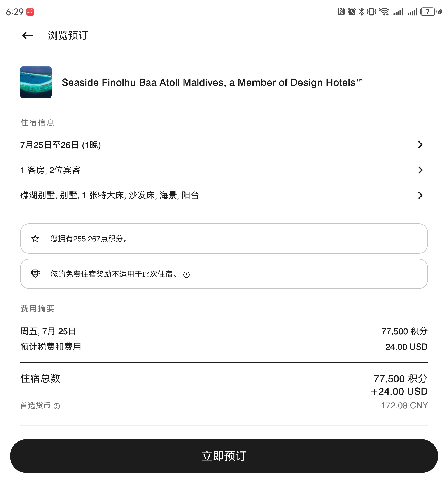The width and height of the screenshot is (448, 488).
Task: Open info icon next to 首选货币
Action: pyautogui.click(x=57, y=406)
